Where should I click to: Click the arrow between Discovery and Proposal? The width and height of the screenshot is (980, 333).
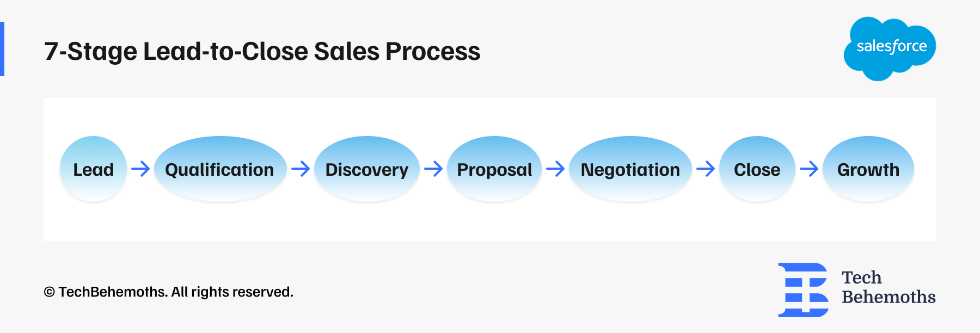[433, 169]
